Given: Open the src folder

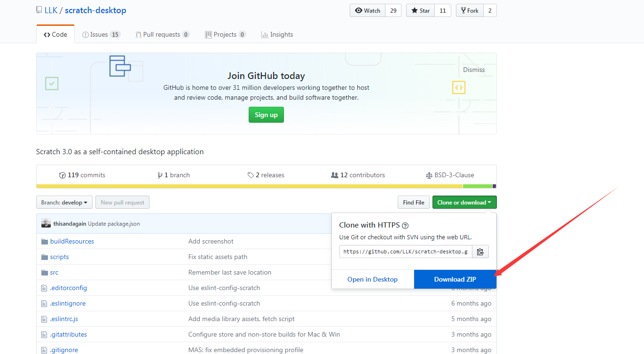Looking at the screenshot, I should (x=54, y=272).
